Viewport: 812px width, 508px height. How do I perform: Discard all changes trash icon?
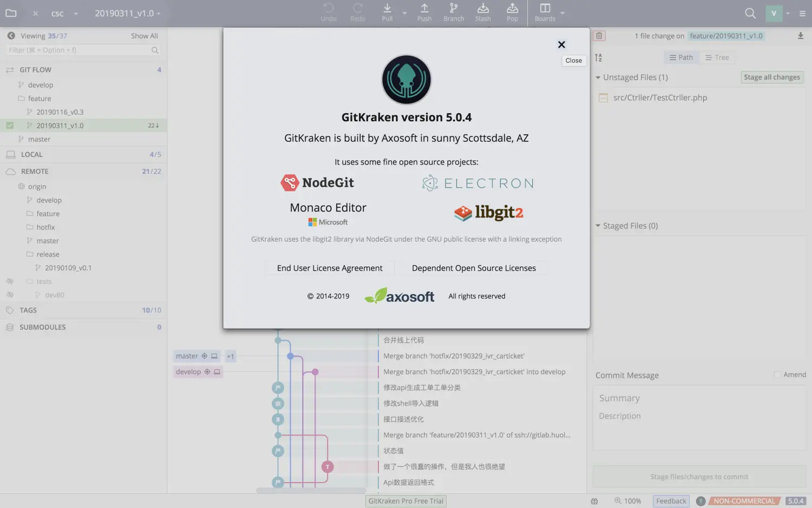(x=599, y=36)
